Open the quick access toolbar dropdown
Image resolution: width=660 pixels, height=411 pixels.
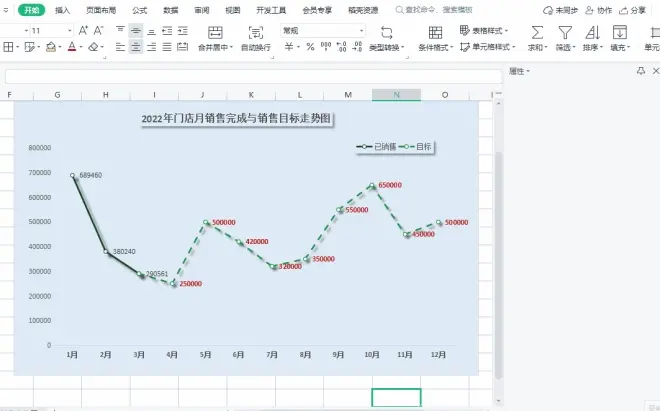pyautogui.click(x=5, y=10)
